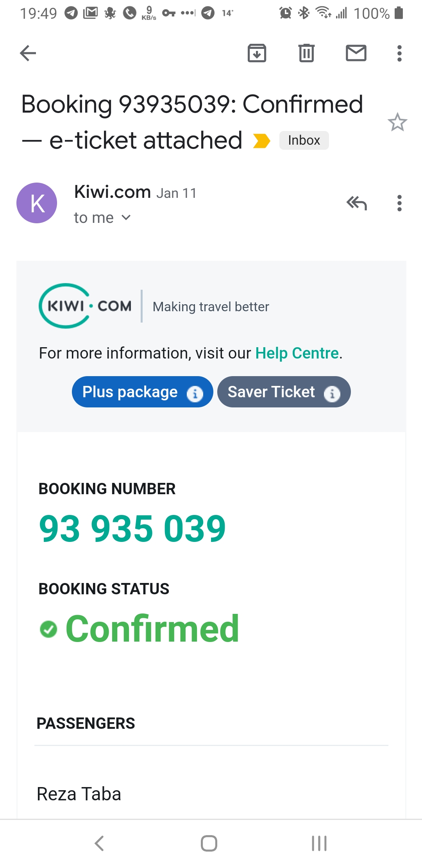The height and width of the screenshot is (868, 422).
Task: Tap the Inbox label chip
Action: pyautogui.click(x=304, y=140)
